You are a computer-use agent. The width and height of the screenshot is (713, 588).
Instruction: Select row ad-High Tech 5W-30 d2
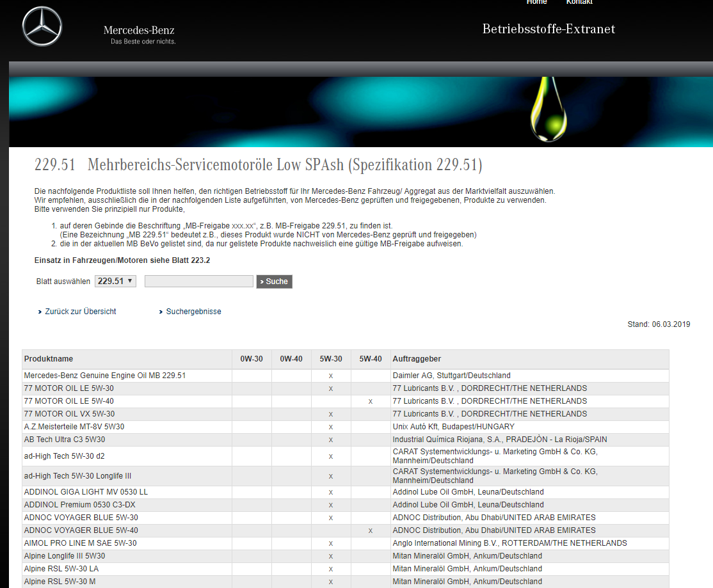[x=346, y=456]
